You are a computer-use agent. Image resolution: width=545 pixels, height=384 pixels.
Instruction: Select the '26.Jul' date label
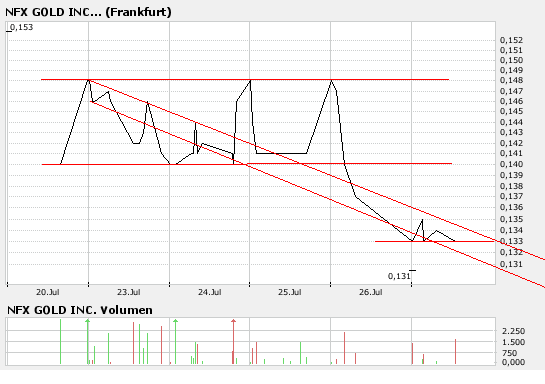coord(371,292)
